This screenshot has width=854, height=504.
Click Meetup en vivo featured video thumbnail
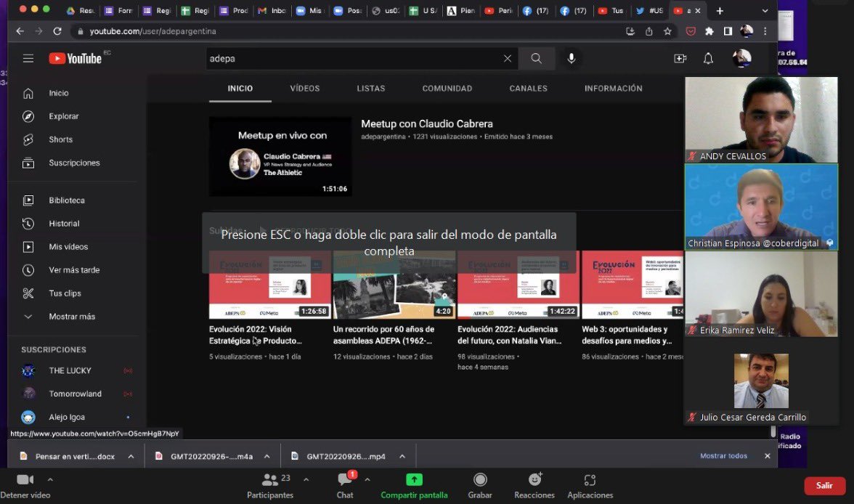tap(280, 156)
